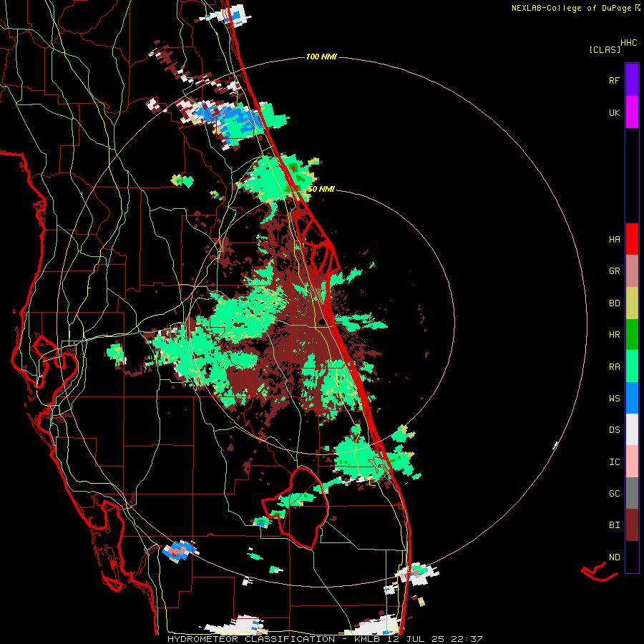Click the "100 NMI" range ring label

point(321,57)
